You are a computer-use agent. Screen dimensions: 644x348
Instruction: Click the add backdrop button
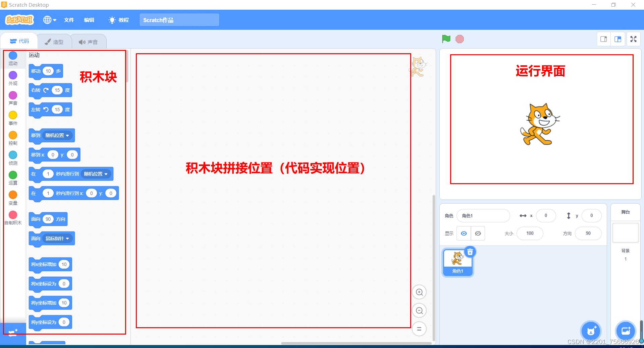pyautogui.click(x=626, y=331)
